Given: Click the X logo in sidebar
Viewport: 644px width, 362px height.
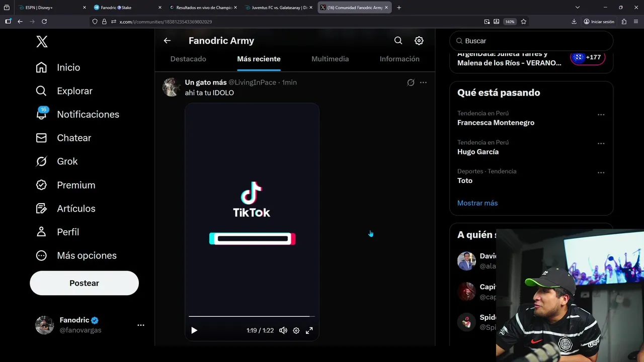Looking at the screenshot, I should point(42,42).
